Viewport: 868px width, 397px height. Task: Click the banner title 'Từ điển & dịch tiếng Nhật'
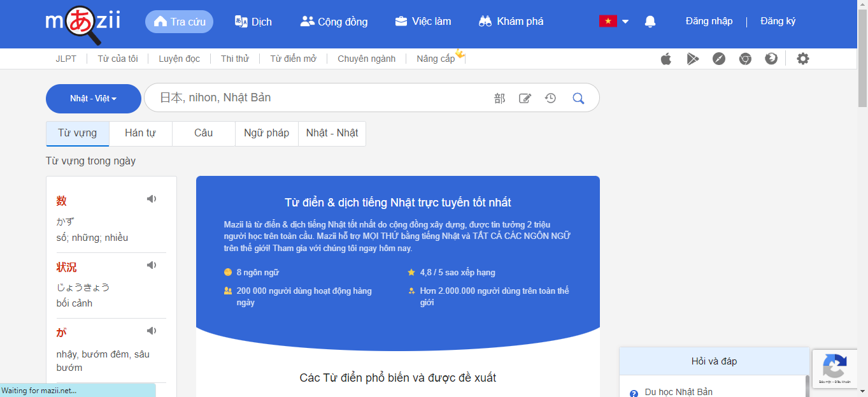[398, 203]
